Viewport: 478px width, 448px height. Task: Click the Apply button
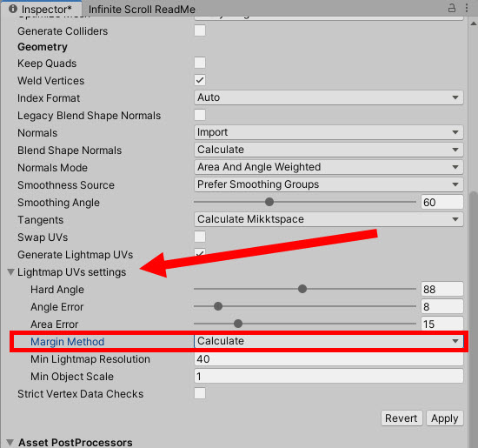click(444, 418)
